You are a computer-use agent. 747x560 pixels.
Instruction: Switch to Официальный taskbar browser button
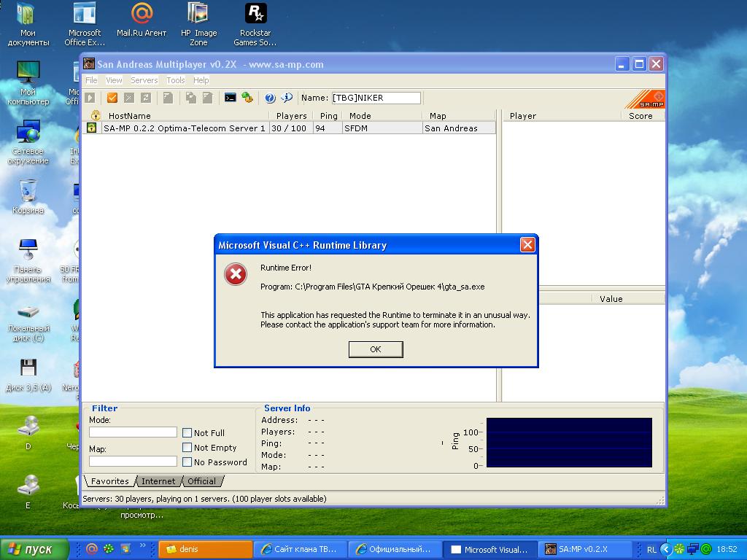[x=395, y=549]
